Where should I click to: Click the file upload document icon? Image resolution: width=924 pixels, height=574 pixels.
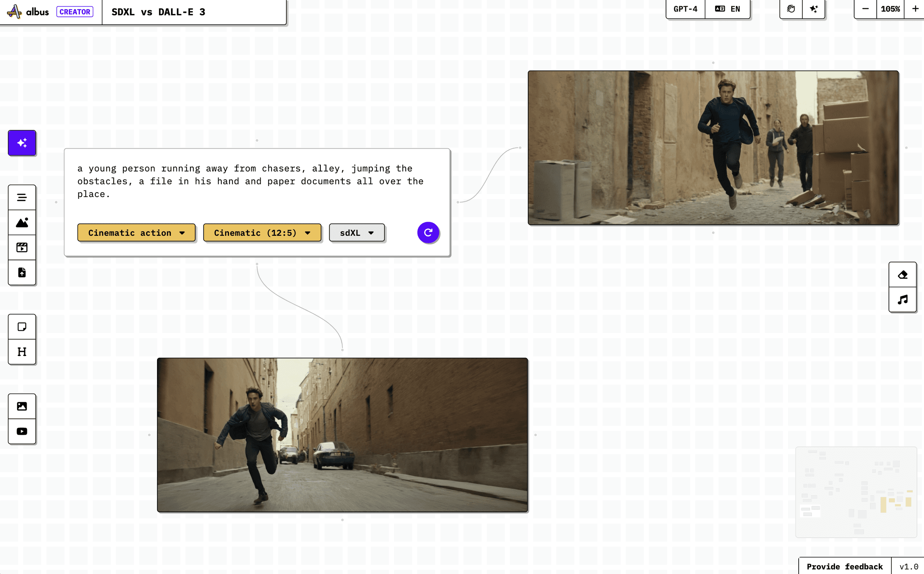point(22,272)
